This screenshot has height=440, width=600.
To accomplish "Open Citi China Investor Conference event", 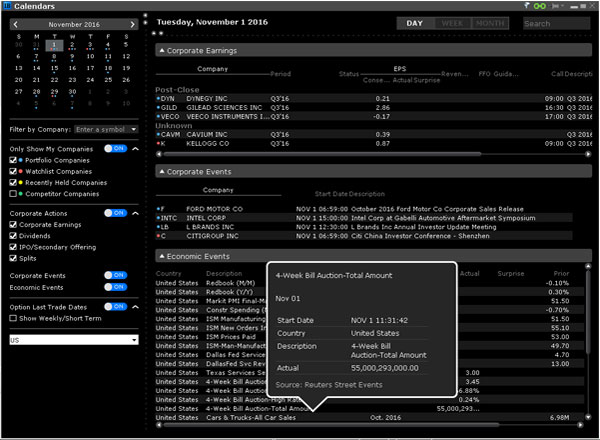I will 364,236.
